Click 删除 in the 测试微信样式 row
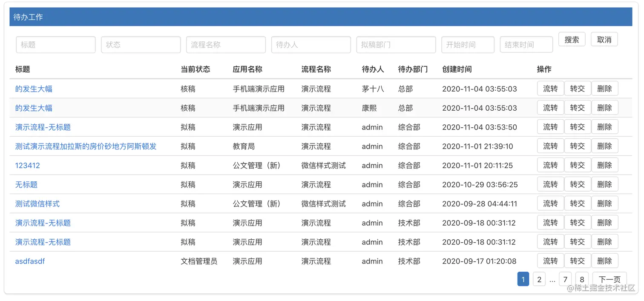Viewport: 644px width, 301px height. [605, 204]
